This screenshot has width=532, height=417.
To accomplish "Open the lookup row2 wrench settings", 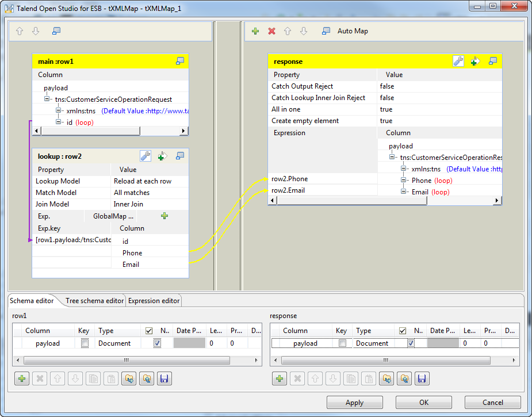I will pyautogui.click(x=146, y=156).
